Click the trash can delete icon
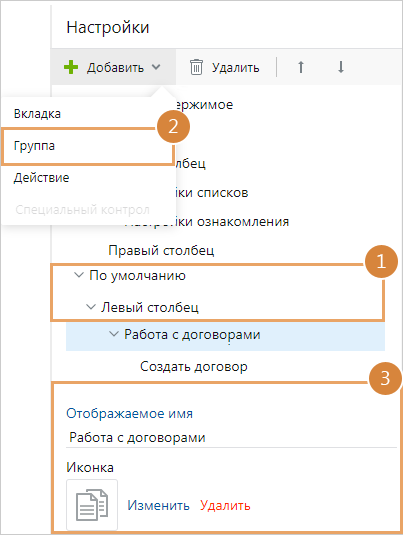 196,67
